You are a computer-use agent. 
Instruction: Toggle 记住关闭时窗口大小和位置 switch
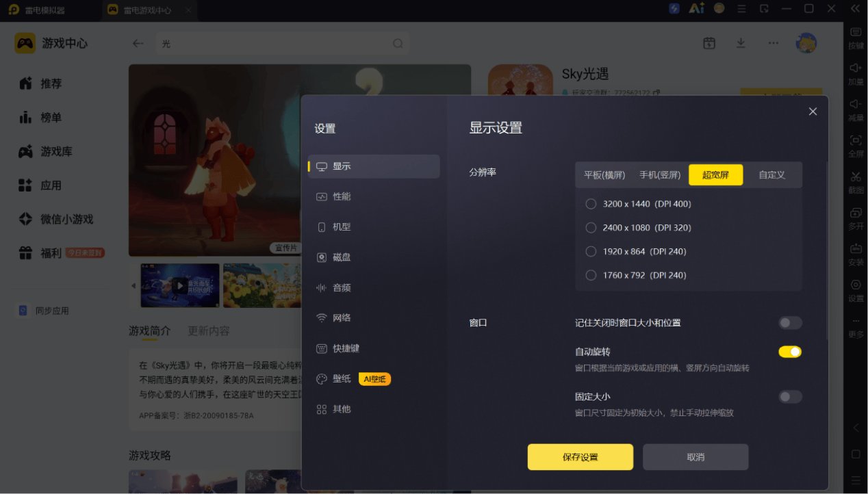[790, 323]
